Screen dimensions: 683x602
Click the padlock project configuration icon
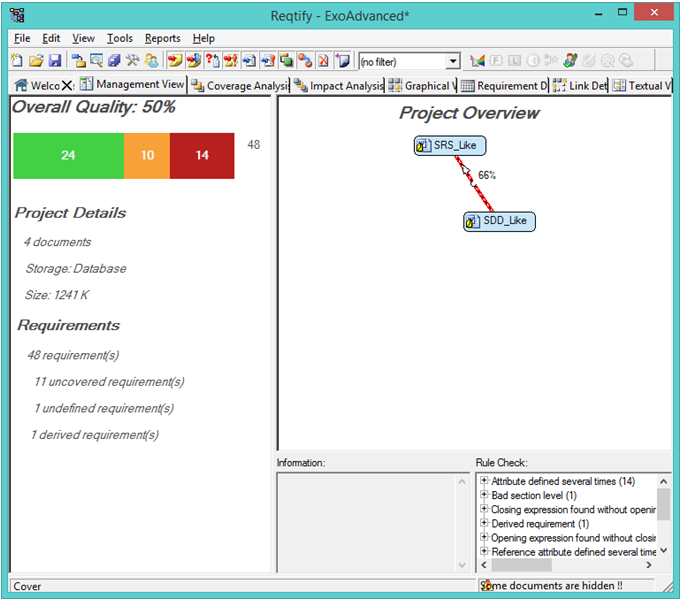pos(78,60)
